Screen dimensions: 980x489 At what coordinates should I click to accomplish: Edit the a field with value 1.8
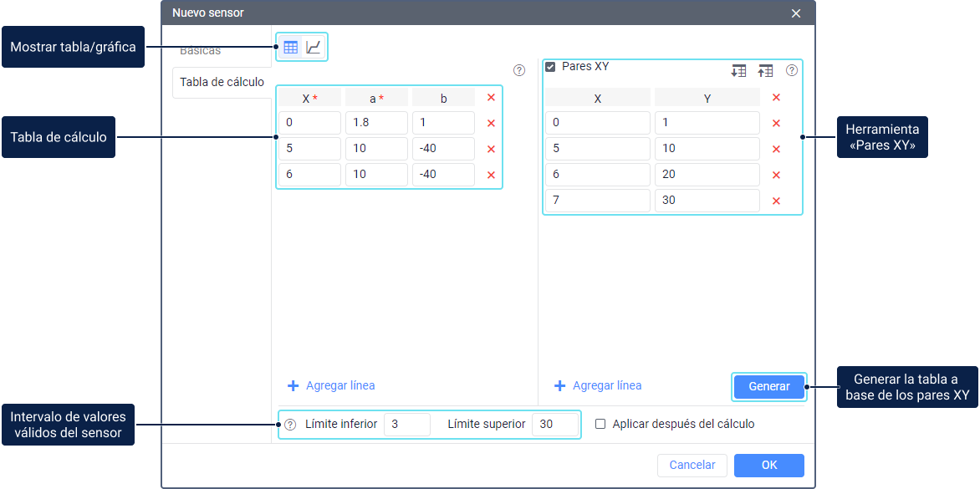(376, 123)
